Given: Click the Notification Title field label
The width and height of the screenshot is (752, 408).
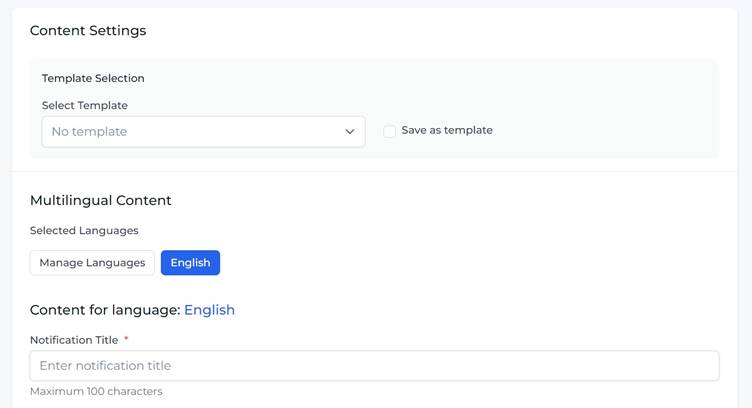Looking at the screenshot, I should click(x=74, y=340).
